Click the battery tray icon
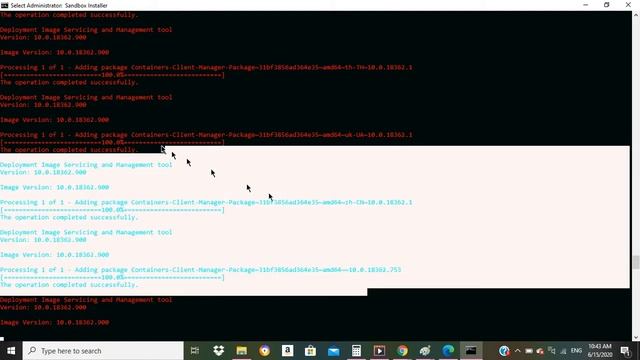The width and height of the screenshot is (640, 360). pyautogui.click(x=529, y=351)
